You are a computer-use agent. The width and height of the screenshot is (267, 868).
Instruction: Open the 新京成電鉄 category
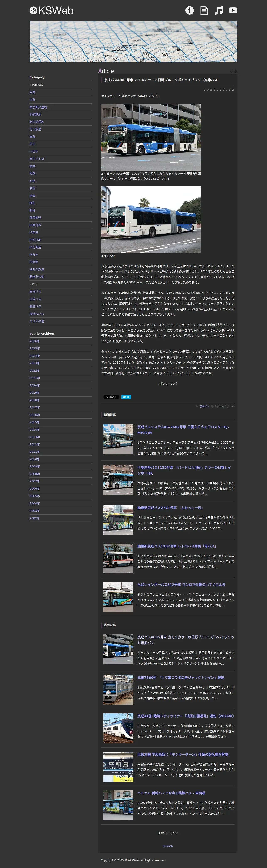click(37, 122)
